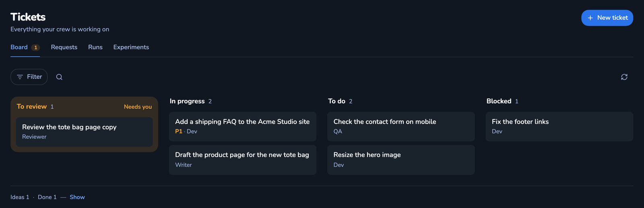Screen dimensions: 644x208
Task: Click the search magnifier icon
Action: pos(59,77)
